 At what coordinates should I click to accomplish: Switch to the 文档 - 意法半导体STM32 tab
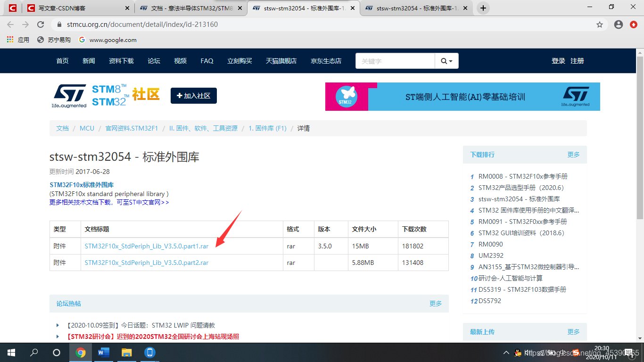(190, 8)
